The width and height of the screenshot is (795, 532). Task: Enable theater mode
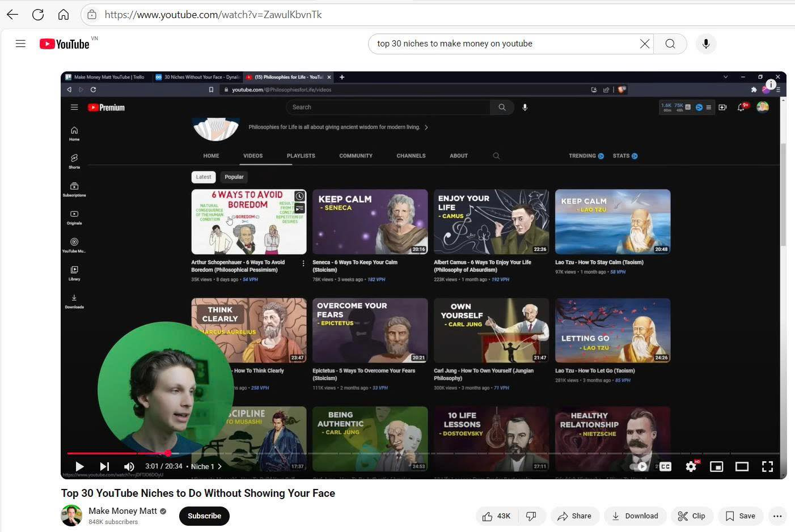[742, 466]
